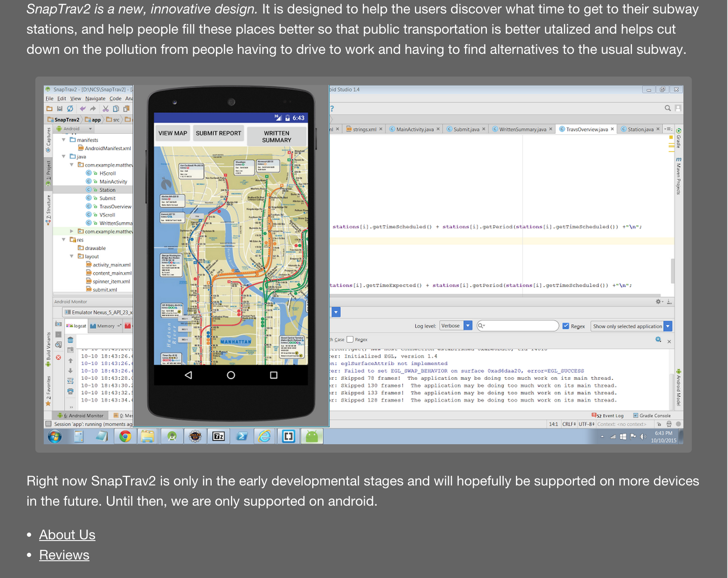Tap WRITTEN SUMMARY button in phone emulator
This screenshot has width=728, height=578.
coord(276,137)
